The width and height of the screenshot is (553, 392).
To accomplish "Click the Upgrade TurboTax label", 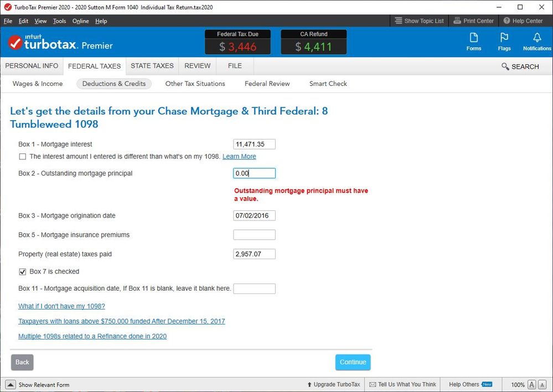I will click(337, 384).
